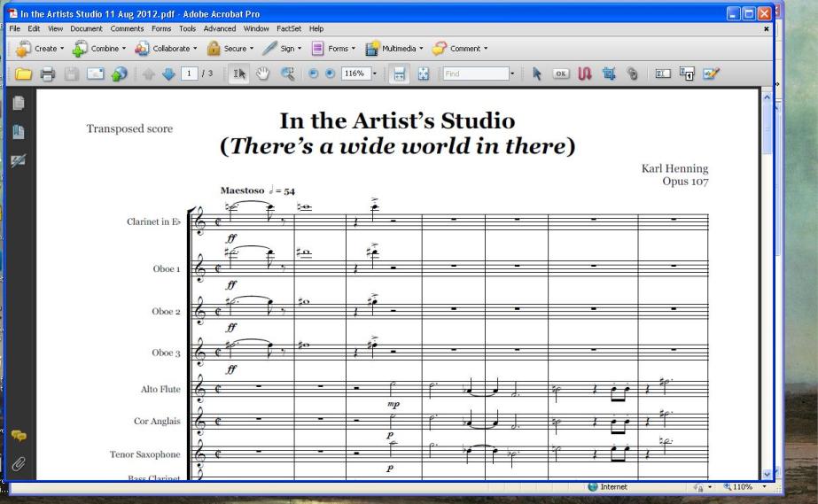Select the Object arrow tool
The image size is (818, 504).
pos(536,74)
